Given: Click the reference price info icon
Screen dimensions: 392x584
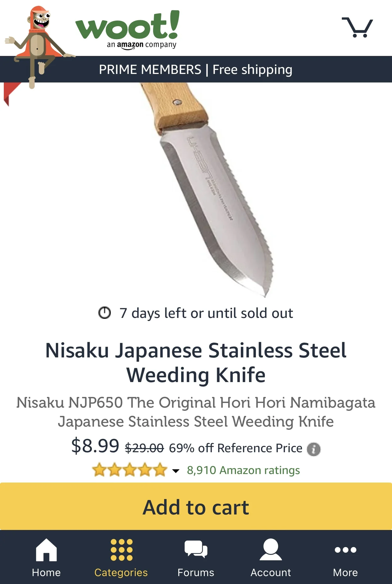Looking at the screenshot, I should pos(314,449).
